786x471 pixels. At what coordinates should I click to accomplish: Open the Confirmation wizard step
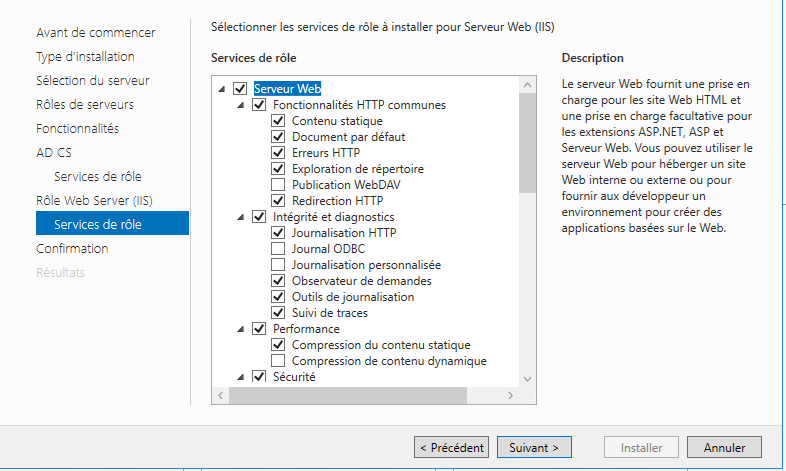click(72, 249)
